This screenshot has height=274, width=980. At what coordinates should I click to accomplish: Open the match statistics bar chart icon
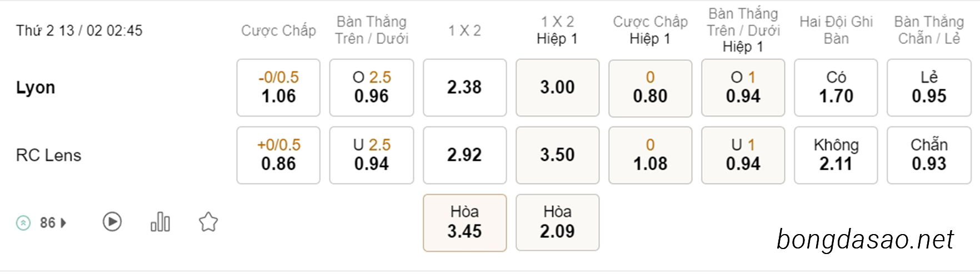160,222
